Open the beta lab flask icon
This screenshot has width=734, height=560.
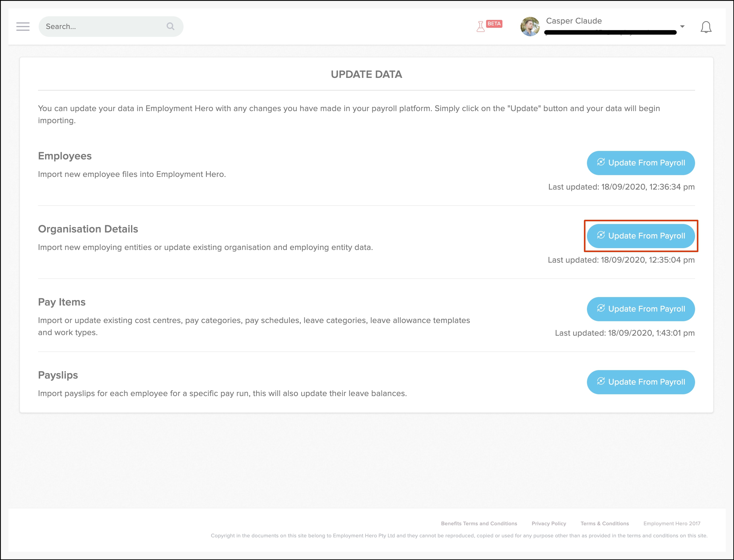click(480, 27)
